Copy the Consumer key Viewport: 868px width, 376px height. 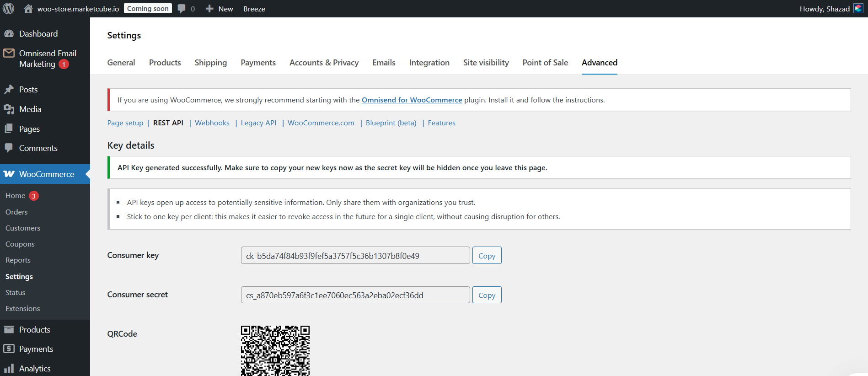point(487,256)
